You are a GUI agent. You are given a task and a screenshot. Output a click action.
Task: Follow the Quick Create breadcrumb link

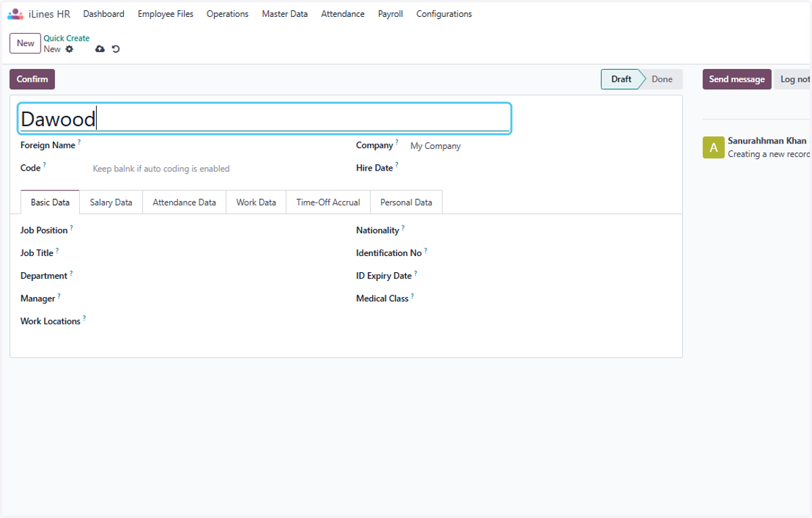66,39
